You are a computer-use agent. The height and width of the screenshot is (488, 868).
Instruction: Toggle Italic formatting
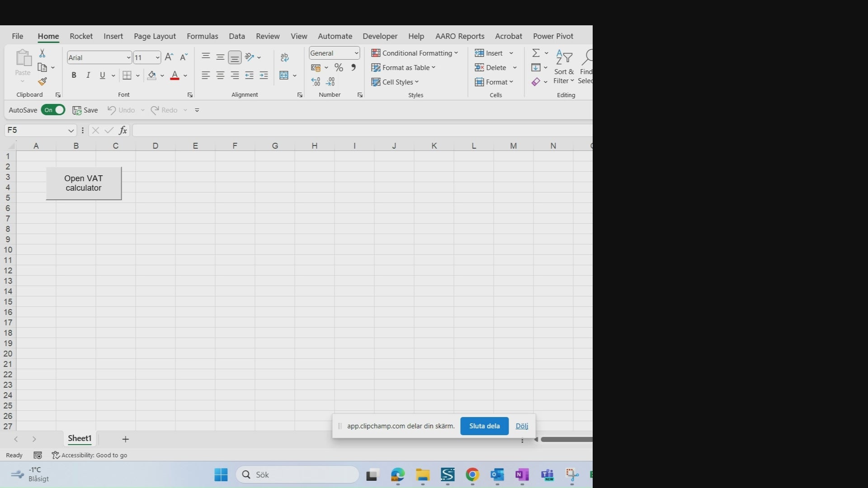click(x=88, y=75)
